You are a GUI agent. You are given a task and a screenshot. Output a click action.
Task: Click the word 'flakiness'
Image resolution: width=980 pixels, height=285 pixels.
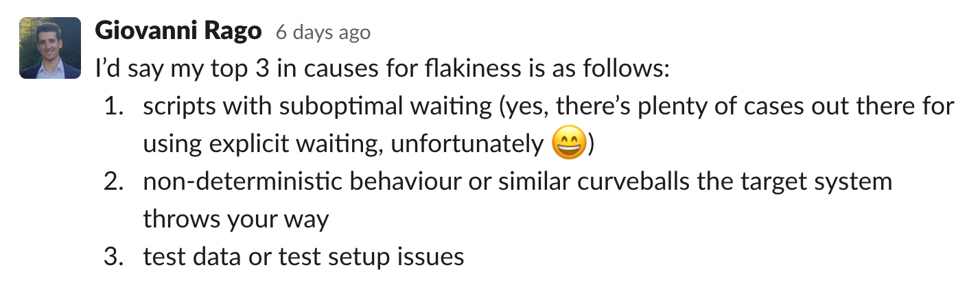point(462,69)
